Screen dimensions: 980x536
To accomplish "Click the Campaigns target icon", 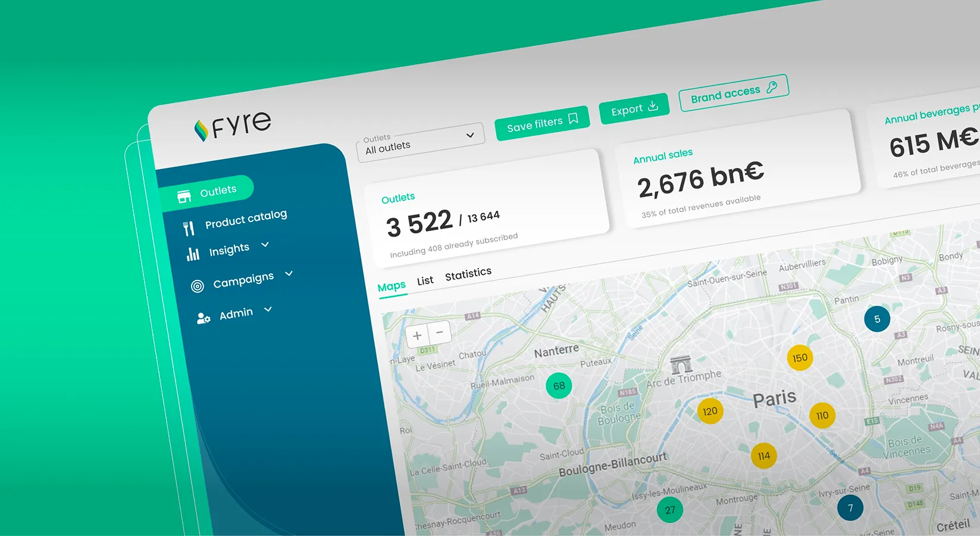I will tap(198, 286).
